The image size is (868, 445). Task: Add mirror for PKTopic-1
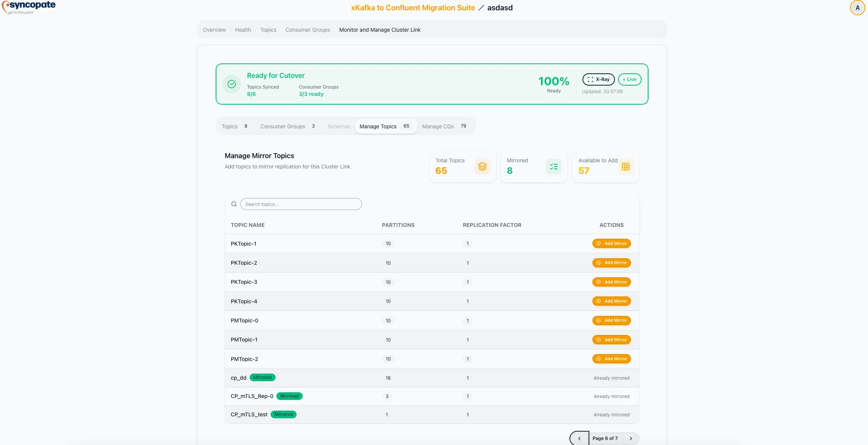(x=611, y=243)
